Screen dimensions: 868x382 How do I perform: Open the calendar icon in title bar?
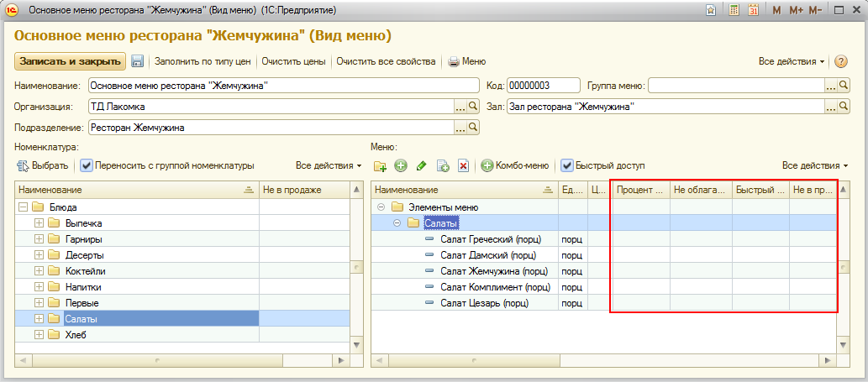tap(754, 10)
